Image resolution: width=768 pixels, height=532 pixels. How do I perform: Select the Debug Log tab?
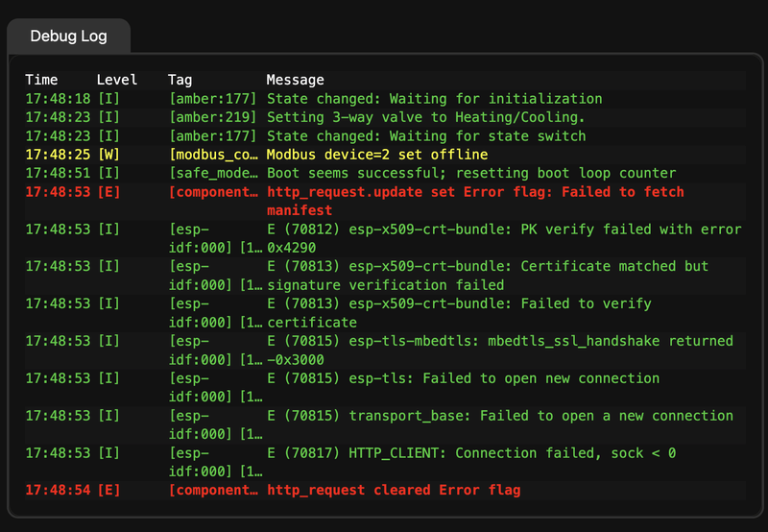tap(68, 36)
